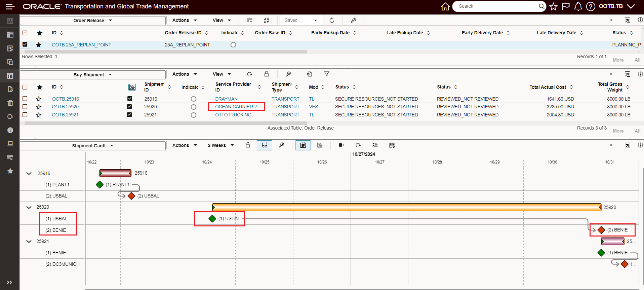Open the hamburger navigation menu

[10, 6]
